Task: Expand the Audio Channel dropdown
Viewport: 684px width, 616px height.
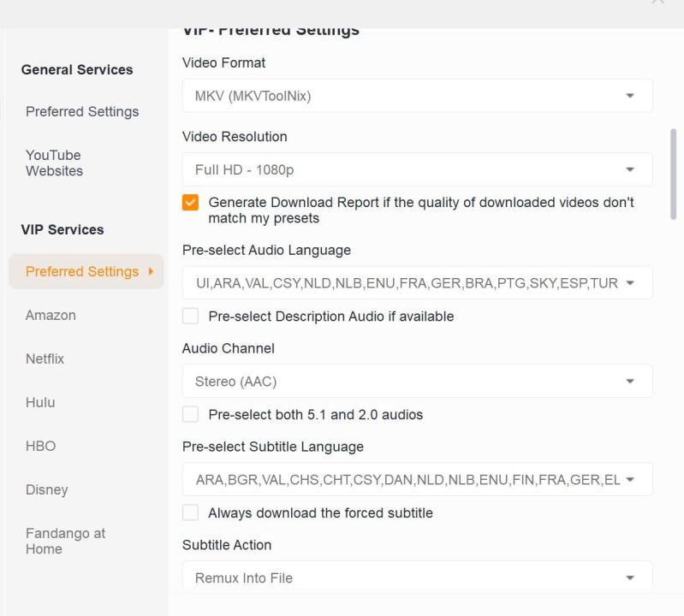Action: (x=417, y=382)
